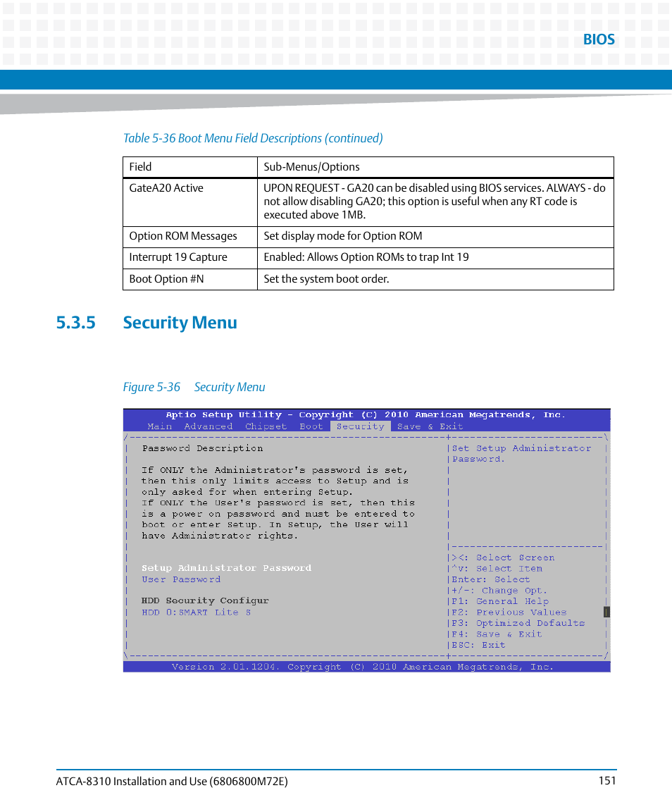672x807 pixels.
Task: Click 'Enabled: Allows Option ROMs to trap Int 19'
Action: pyautogui.click(x=435, y=258)
